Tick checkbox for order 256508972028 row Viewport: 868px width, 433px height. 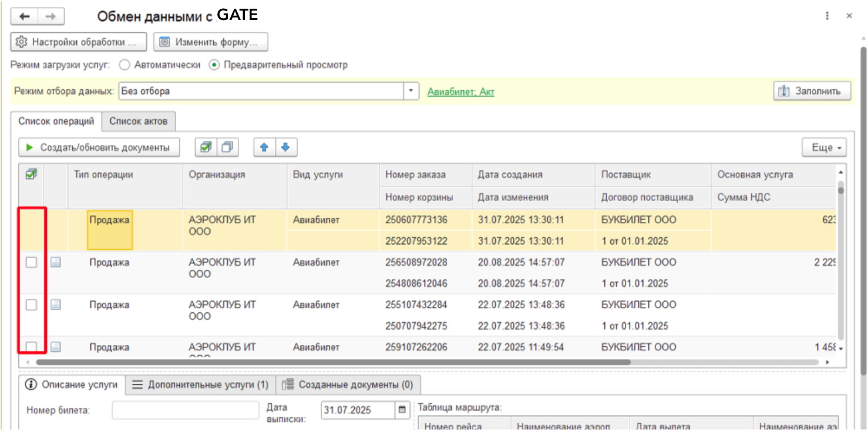31,262
